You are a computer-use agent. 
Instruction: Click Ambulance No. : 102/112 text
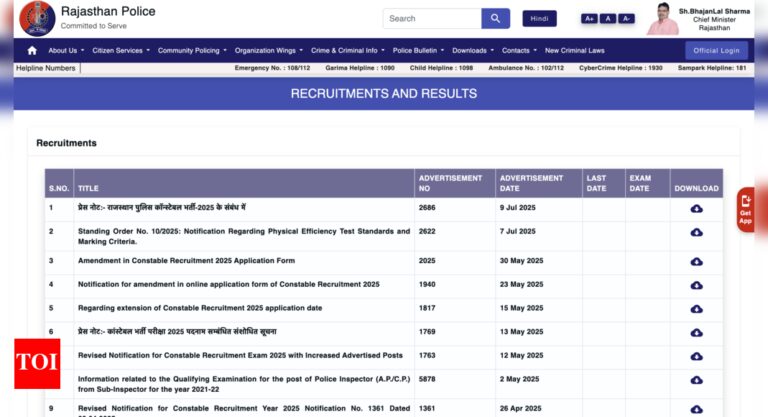(526, 68)
